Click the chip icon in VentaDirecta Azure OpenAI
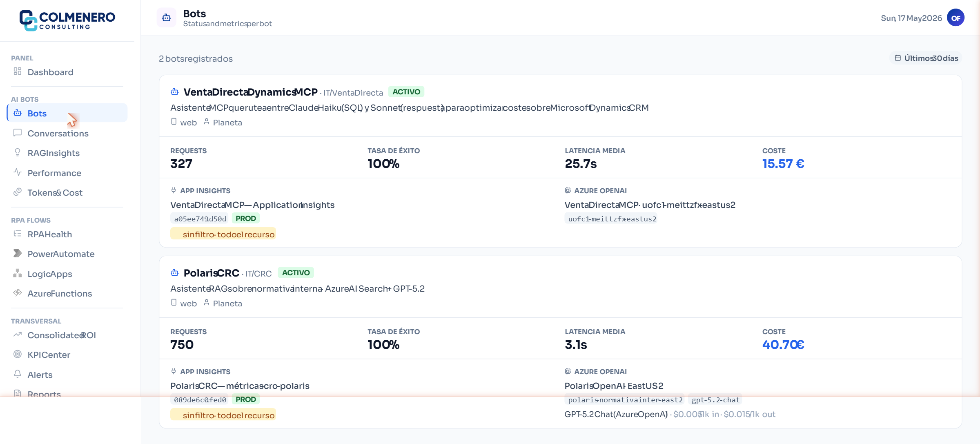This screenshot has width=980, height=444. point(568,190)
